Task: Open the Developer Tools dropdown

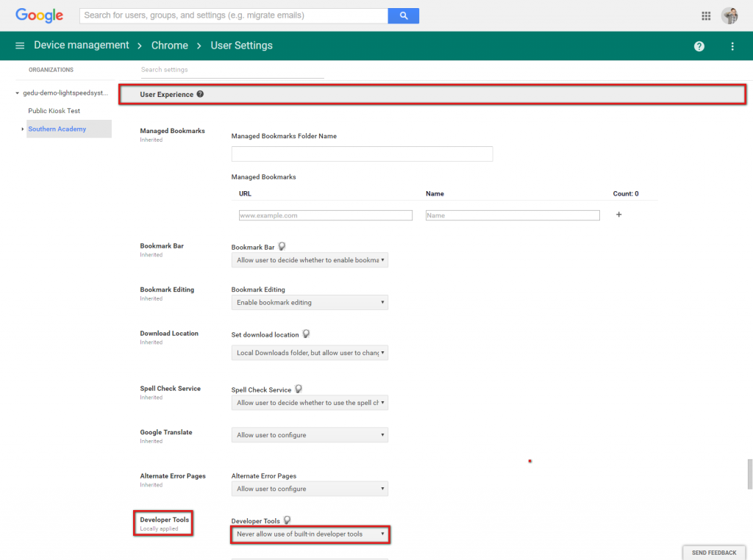Action: (310, 534)
